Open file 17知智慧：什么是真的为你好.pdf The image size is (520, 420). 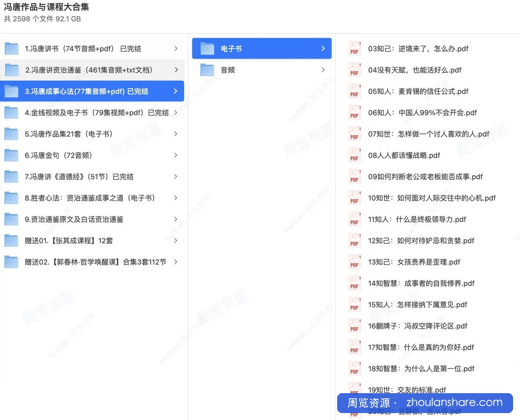click(x=421, y=347)
